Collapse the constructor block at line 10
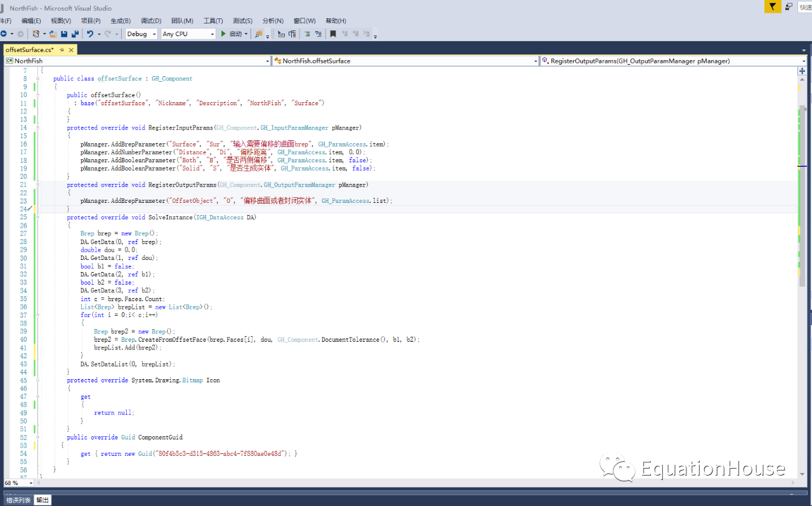 point(37,95)
